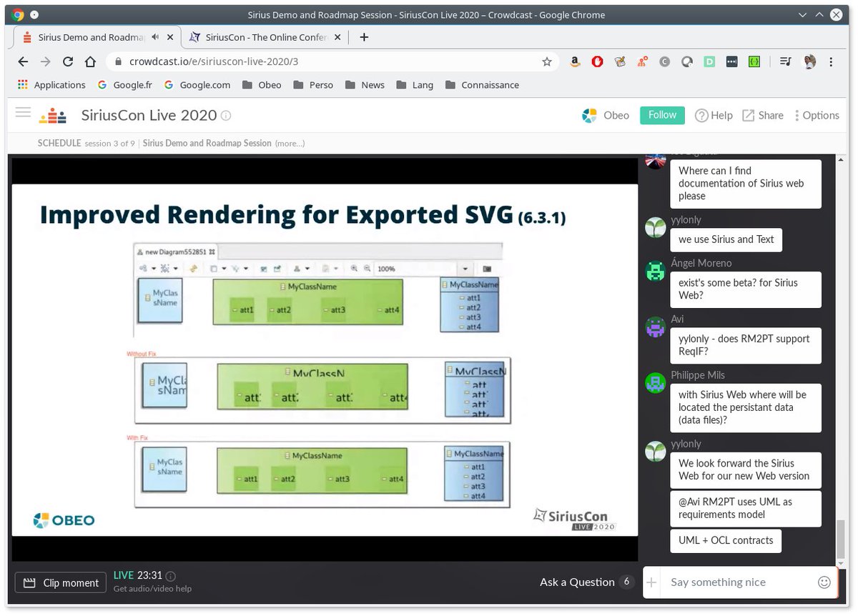Click the grey C extension icon
Image resolution: width=858 pixels, height=616 pixels.
(x=664, y=61)
